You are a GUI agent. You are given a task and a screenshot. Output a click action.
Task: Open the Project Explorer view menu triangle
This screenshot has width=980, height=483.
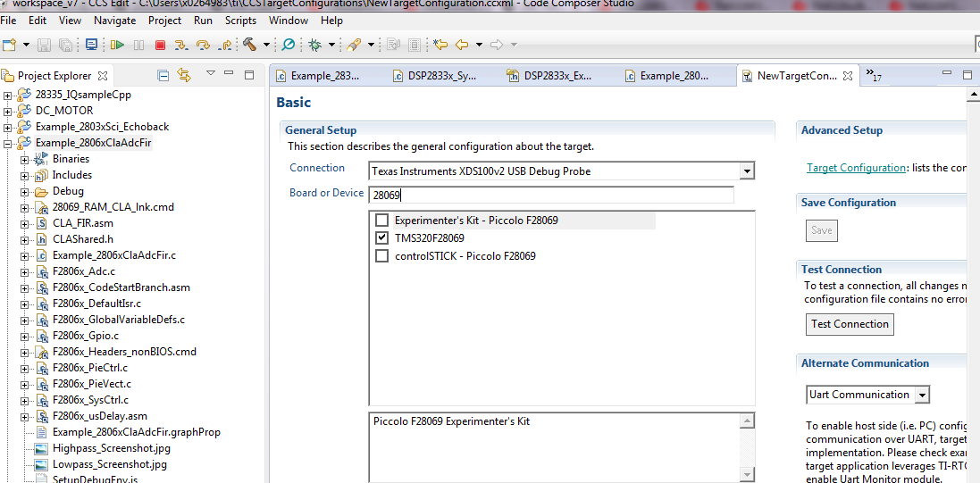tap(211, 74)
